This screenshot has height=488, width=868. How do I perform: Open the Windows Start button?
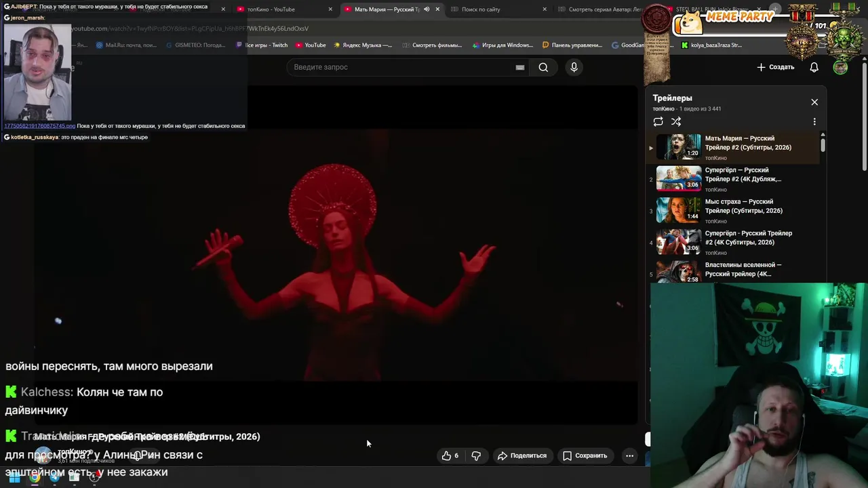[x=14, y=477]
